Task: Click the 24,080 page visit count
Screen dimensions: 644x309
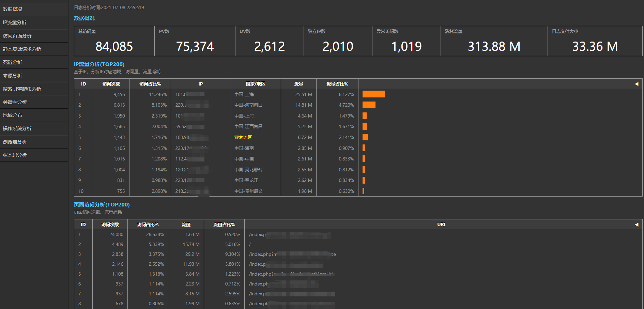Action: [117, 234]
